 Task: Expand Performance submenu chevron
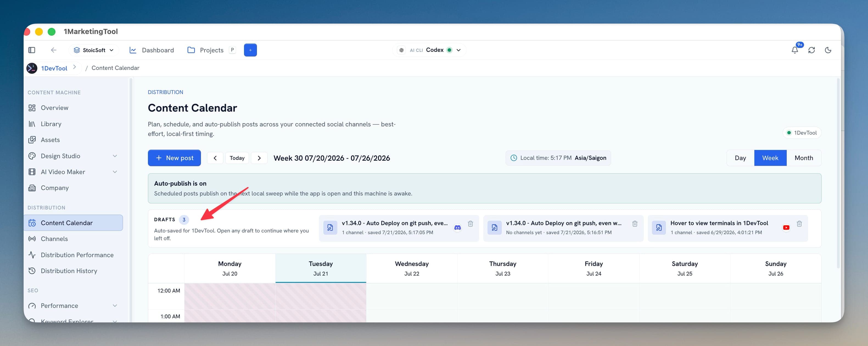coord(115,306)
